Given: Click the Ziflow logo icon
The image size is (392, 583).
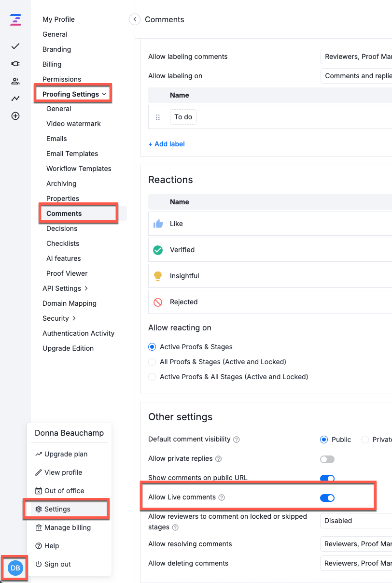Looking at the screenshot, I should coord(15,20).
